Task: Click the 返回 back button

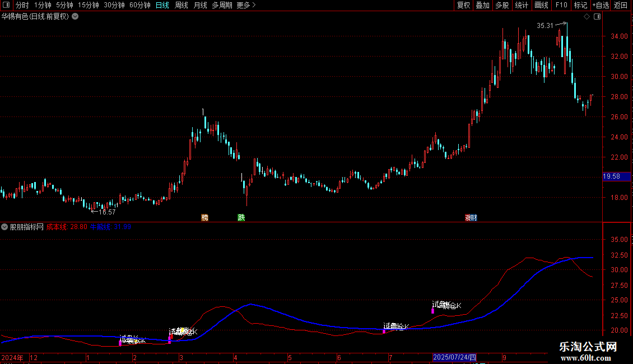Action: coord(621,5)
